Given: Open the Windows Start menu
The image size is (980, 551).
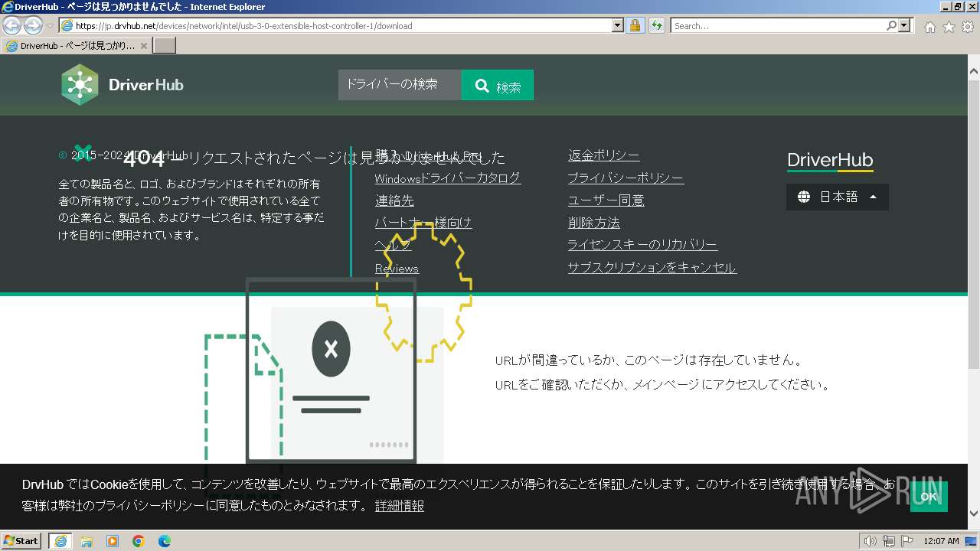Looking at the screenshot, I should (21, 540).
